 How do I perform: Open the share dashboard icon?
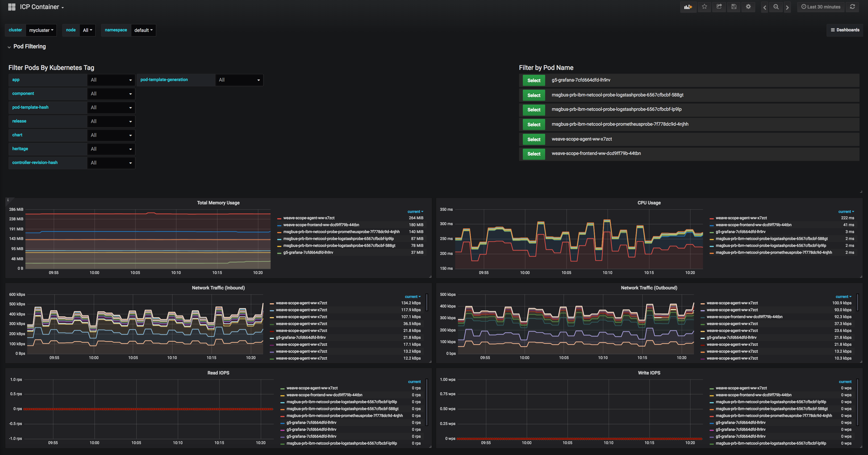point(719,7)
